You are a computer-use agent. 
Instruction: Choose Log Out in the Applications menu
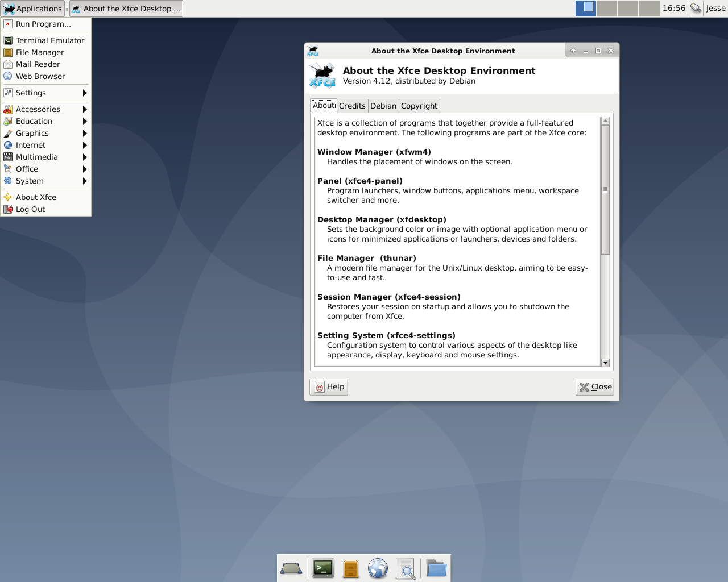tap(45, 209)
